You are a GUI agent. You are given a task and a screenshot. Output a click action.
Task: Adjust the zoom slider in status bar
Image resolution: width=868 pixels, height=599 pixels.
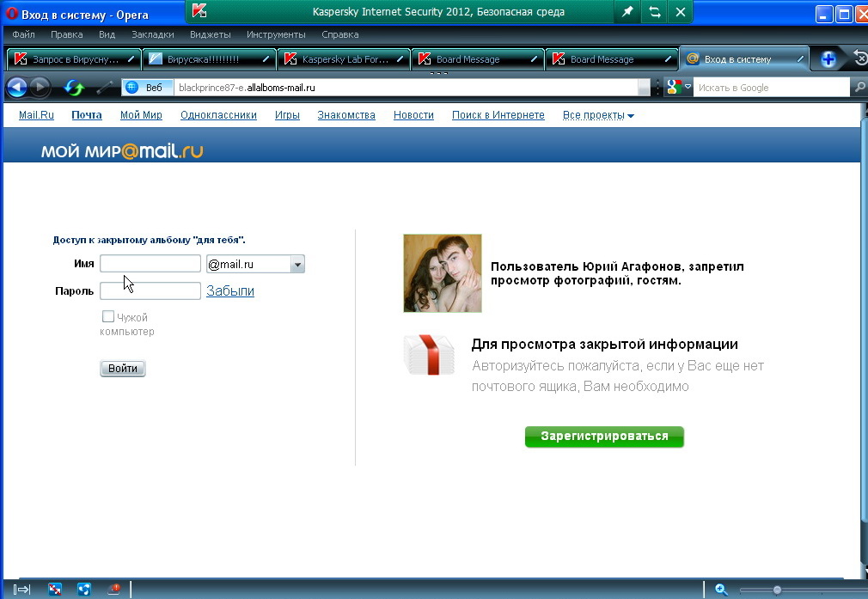click(777, 590)
